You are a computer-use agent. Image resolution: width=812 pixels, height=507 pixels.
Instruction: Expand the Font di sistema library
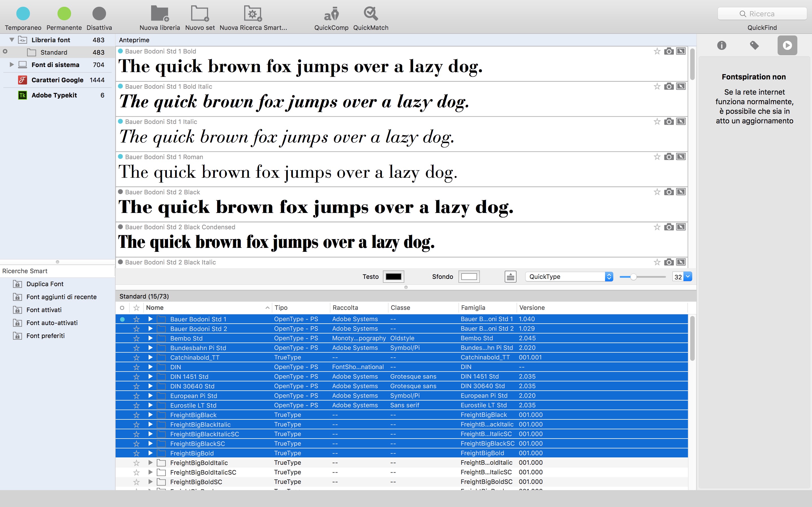12,65
